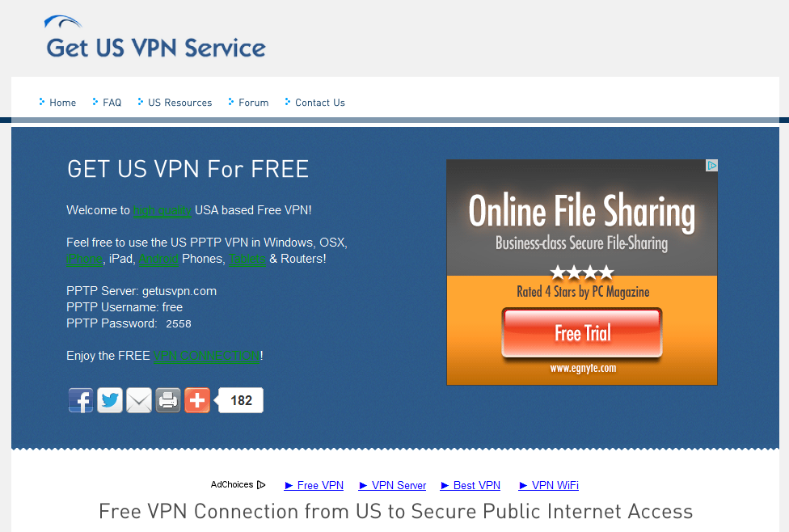Screen dimensions: 789x532
Task: Open the Home menu item
Action: (x=57, y=103)
